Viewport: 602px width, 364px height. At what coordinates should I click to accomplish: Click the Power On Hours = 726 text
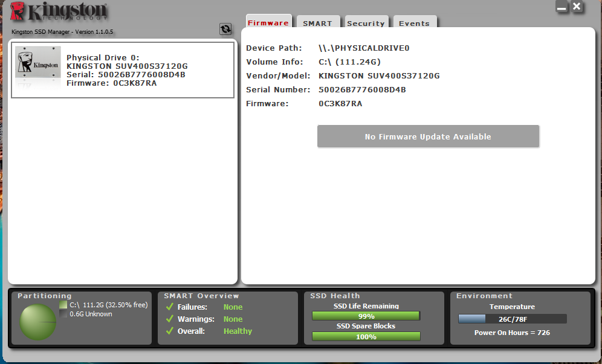tap(512, 333)
